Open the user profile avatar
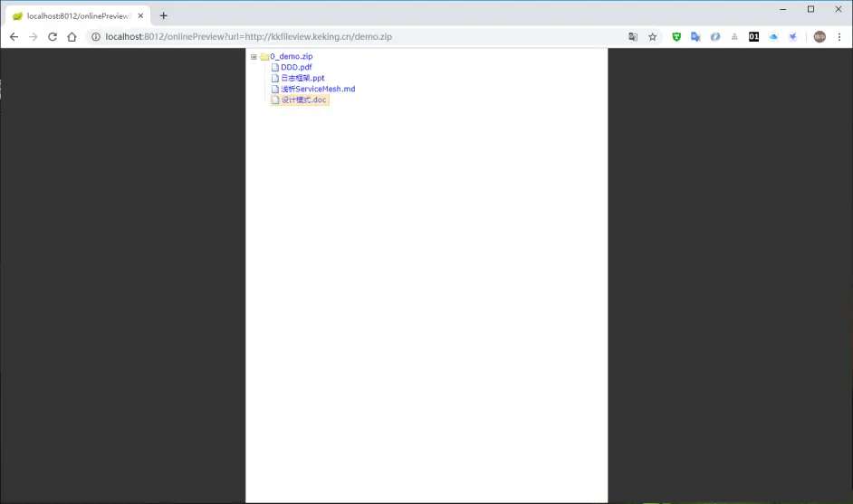This screenshot has height=504, width=853. 819,37
